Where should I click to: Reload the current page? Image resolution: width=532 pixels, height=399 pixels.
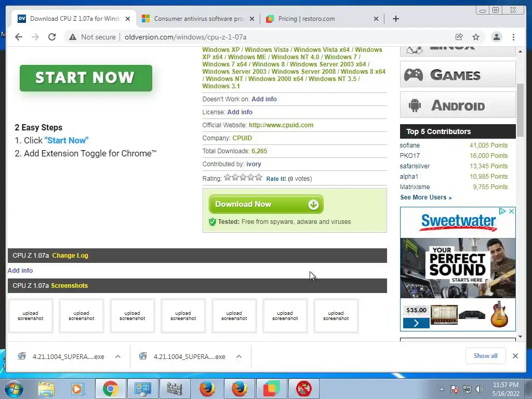(x=52, y=37)
